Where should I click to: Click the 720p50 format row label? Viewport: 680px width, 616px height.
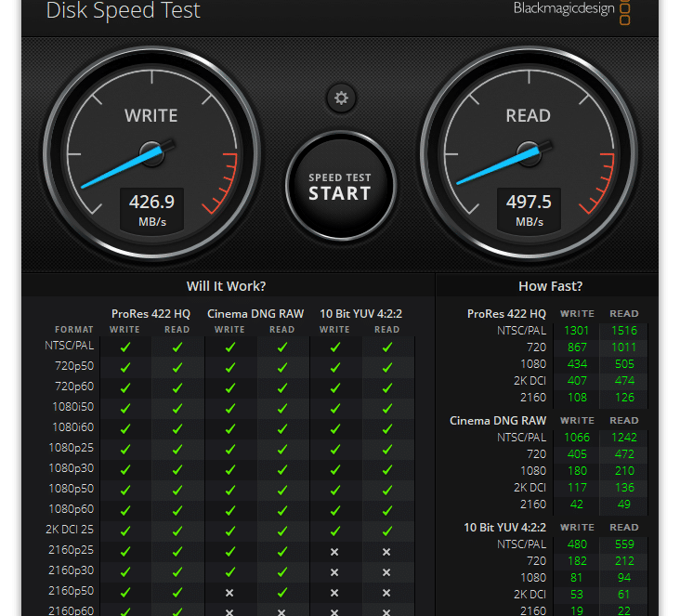(74, 366)
